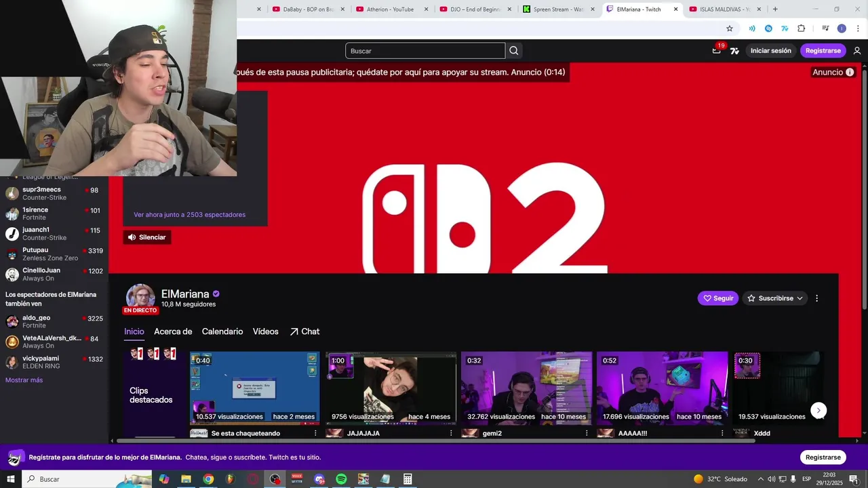Click the horizontal scrollbar under the clips
Screen dimensions: 868x488
[x=436, y=441]
